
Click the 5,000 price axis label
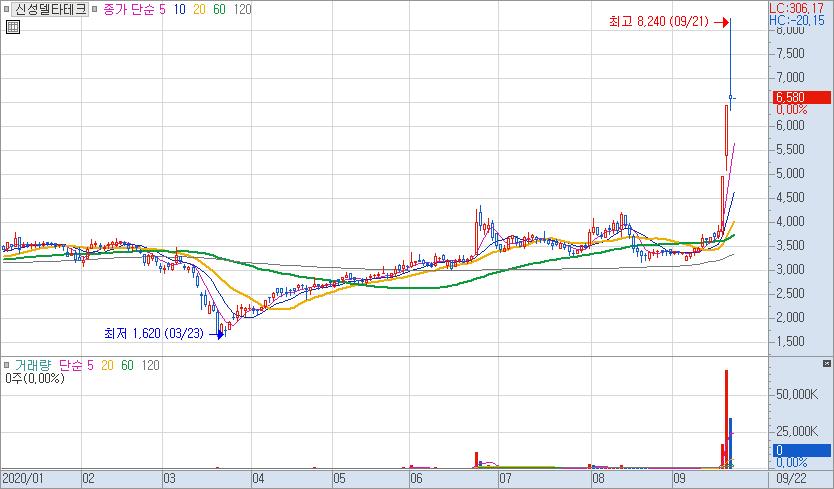(790, 173)
